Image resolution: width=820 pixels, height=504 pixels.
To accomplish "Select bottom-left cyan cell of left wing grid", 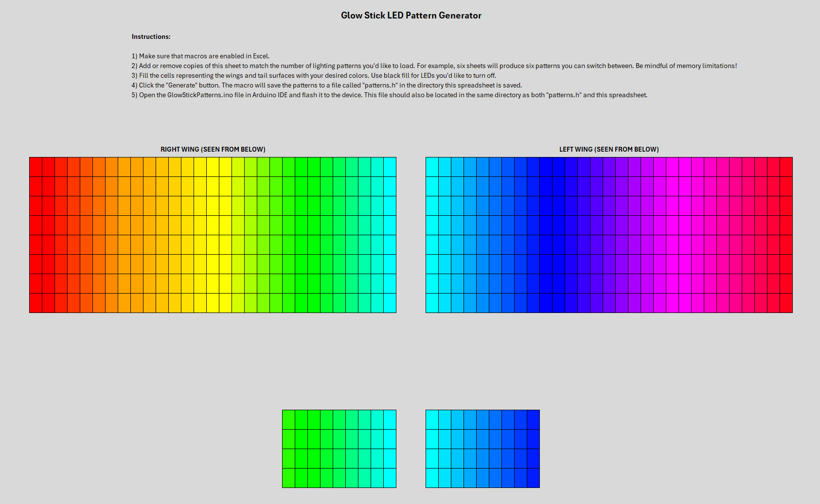I will 432,303.
